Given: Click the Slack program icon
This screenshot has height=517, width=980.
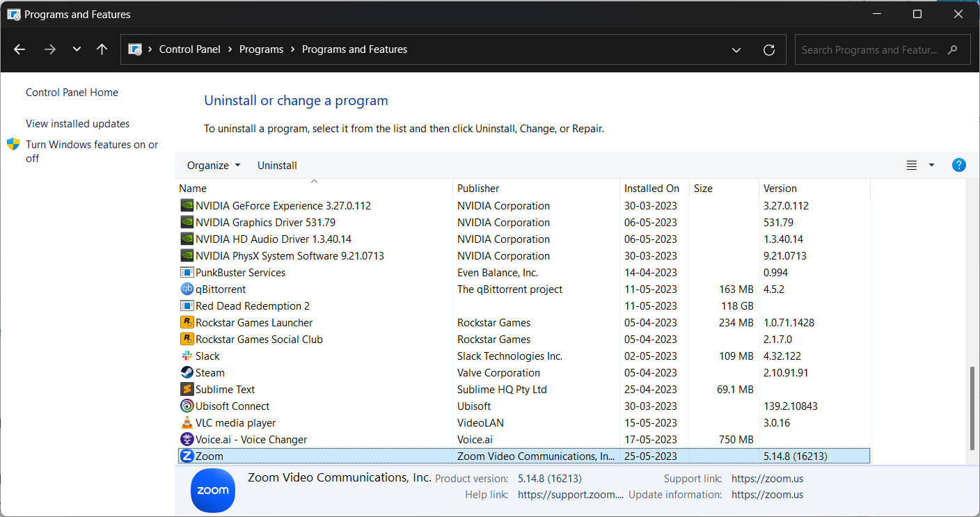Looking at the screenshot, I should tap(187, 356).
